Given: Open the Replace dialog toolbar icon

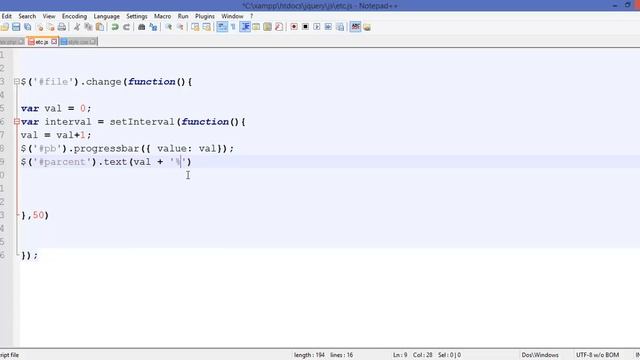Looking at the screenshot, I should click(153, 27).
